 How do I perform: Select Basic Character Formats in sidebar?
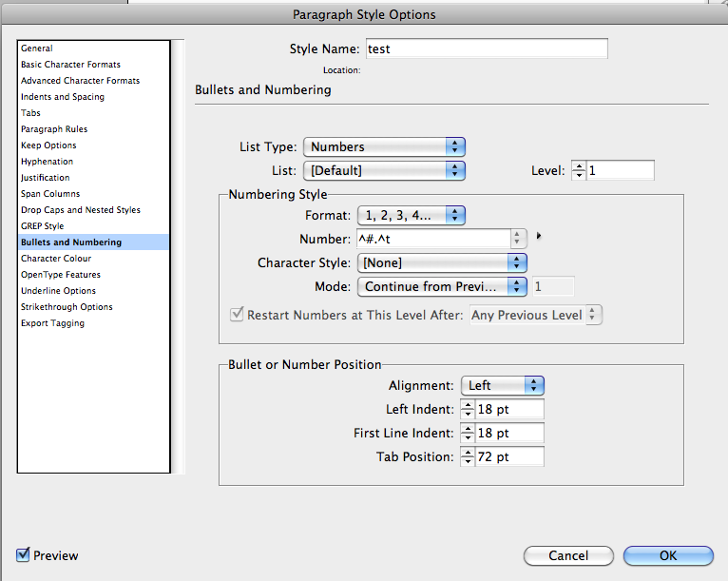[70, 65]
